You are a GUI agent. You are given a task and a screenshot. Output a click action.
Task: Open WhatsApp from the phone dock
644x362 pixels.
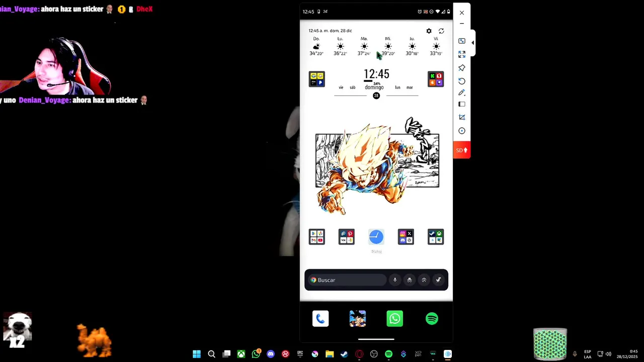[x=395, y=319]
